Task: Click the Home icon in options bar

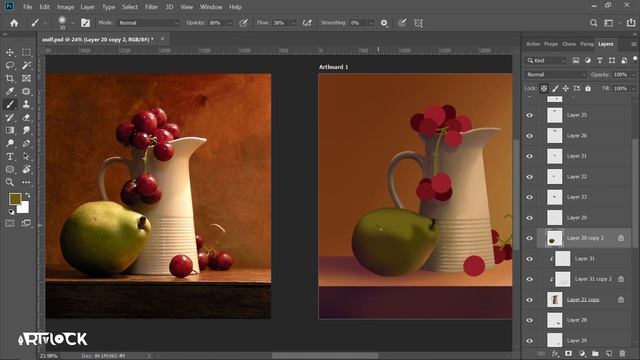Action: coord(14,23)
